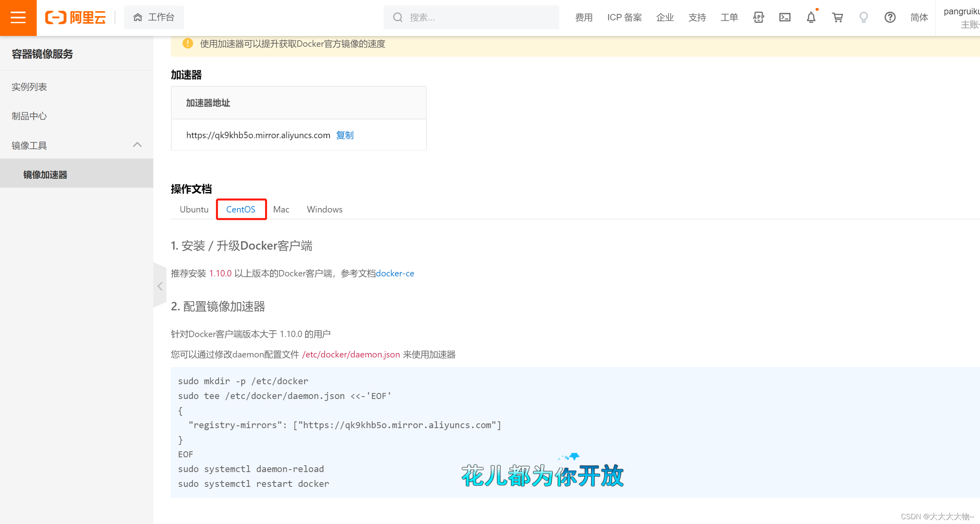
Task: Click the yellow warning notice icon
Action: pos(188,44)
